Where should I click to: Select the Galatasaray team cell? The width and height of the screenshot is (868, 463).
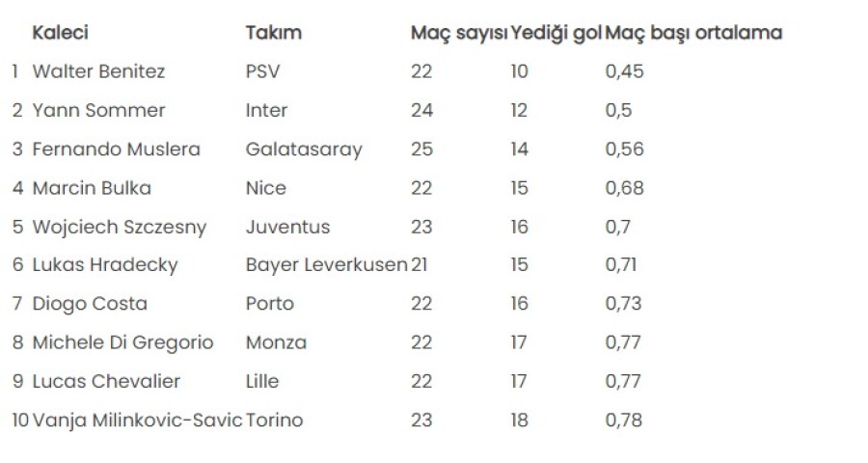coord(304,150)
